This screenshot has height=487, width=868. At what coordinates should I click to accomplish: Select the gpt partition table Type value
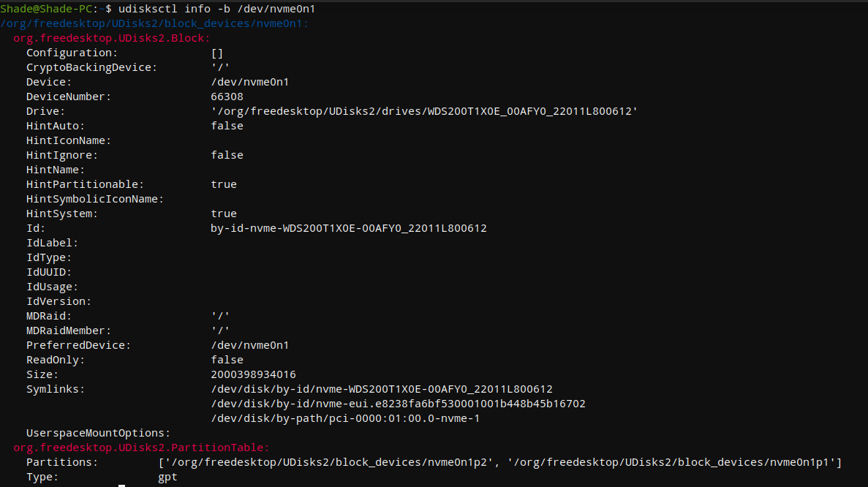point(167,476)
